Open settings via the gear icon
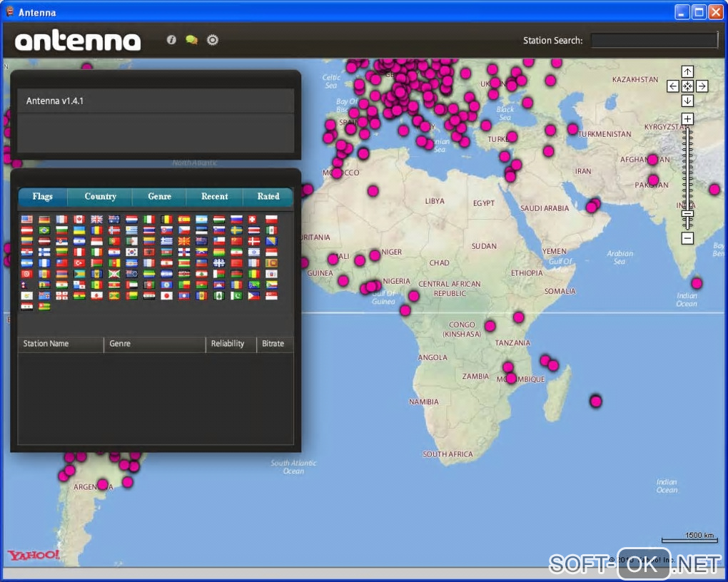The image size is (728, 582). tap(212, 40)
